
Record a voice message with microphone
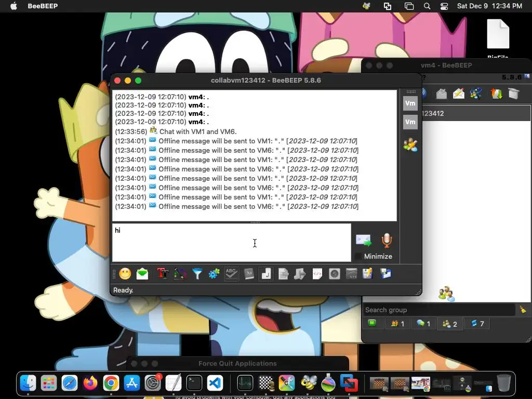[x=387, y=240]
